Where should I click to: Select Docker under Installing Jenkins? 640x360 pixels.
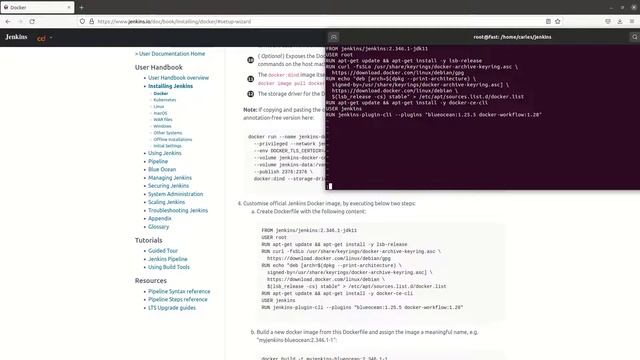(161, 93)
